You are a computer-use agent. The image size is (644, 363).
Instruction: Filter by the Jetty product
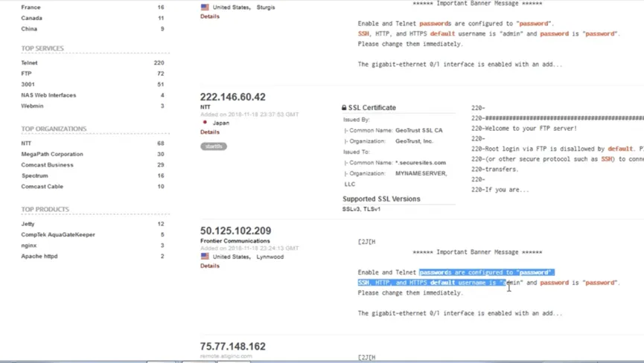tap(28, 224)
